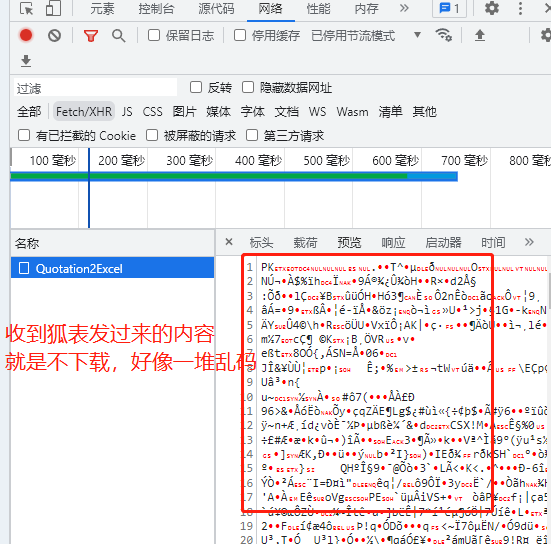Open the 启动器 detail tab
Screen dimensions: 551x544
tap(443, 242)
